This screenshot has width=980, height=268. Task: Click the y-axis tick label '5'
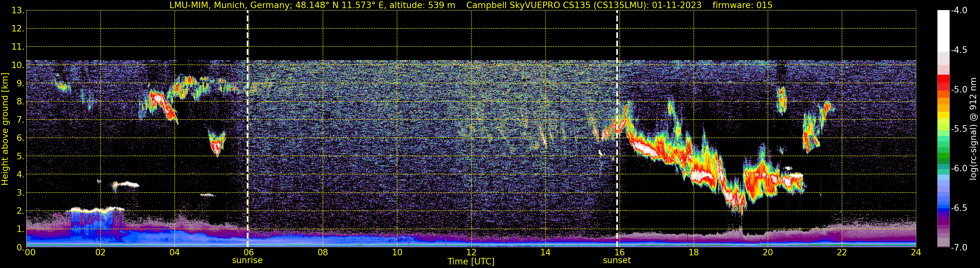click(20, 156)
